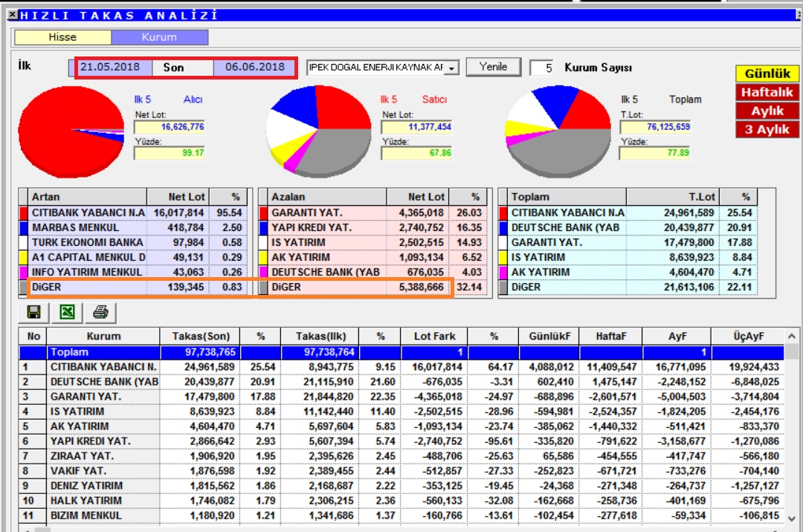Click the T.Lot column header
The height and width of the screenshot is (532, 803).
click(672, 197)
